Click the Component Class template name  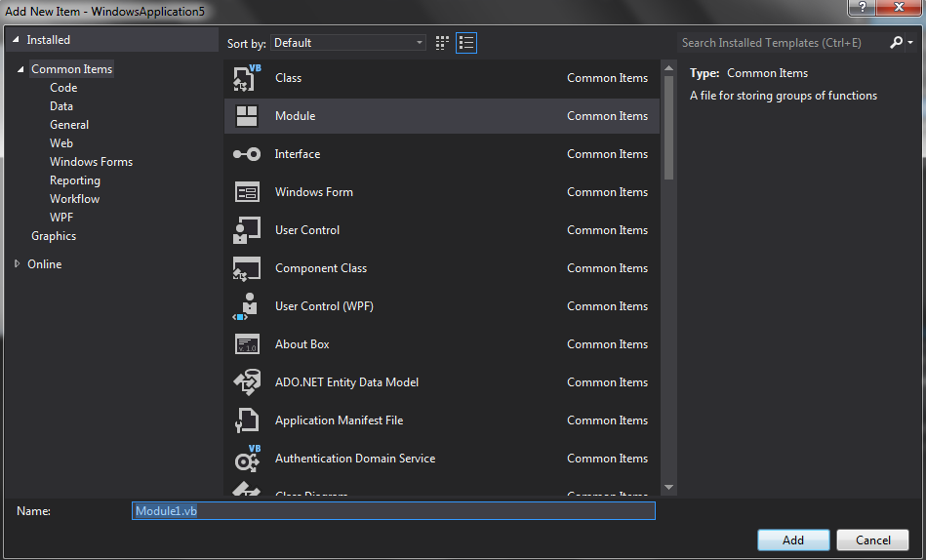[321, 268]
